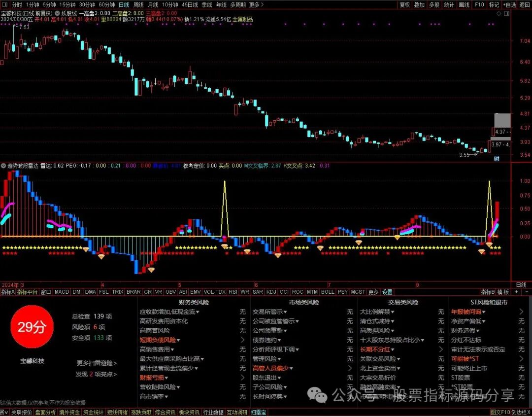532x417 pixels.
Task: Add stock via +自选 button
Action: pos(510,5)
